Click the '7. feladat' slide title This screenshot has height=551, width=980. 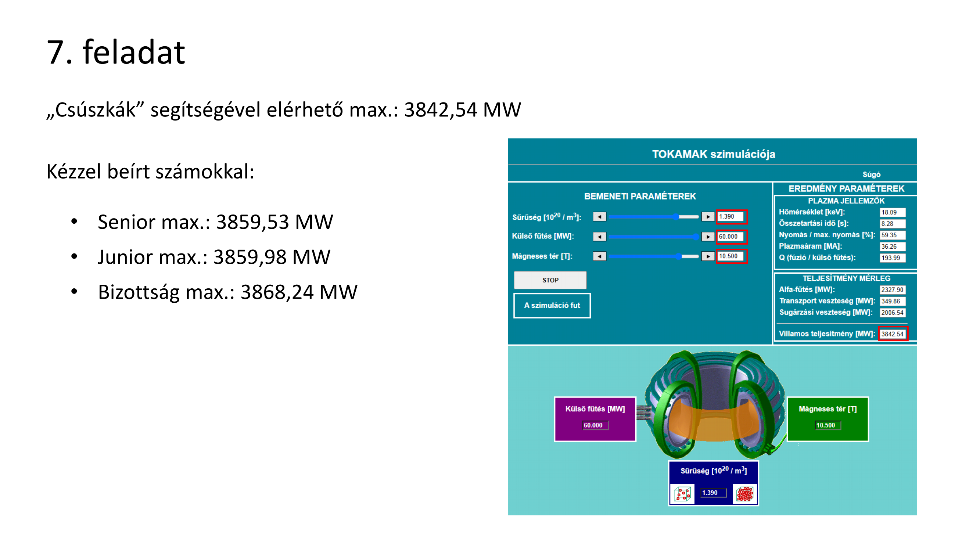(116, 52)
